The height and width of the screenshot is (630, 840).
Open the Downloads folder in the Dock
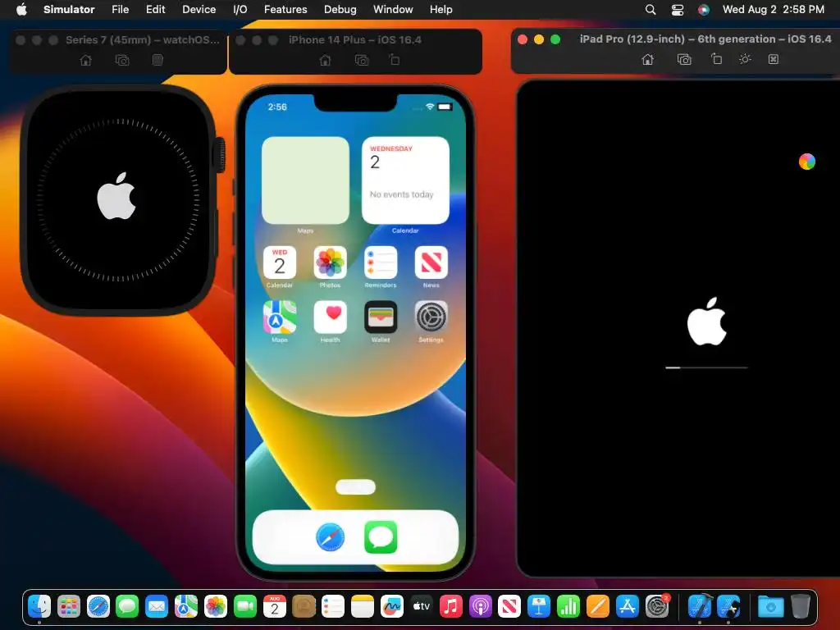coord(770,606)
